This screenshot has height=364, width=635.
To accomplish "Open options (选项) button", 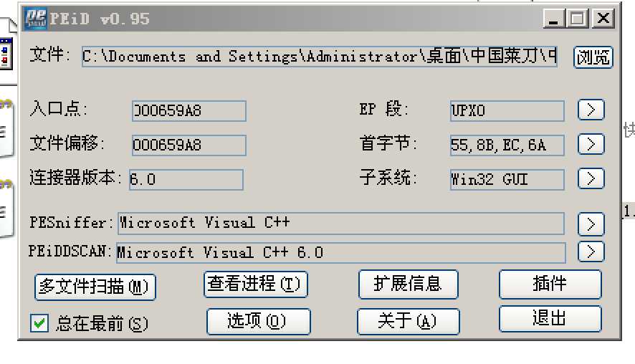I will point(258,321).
